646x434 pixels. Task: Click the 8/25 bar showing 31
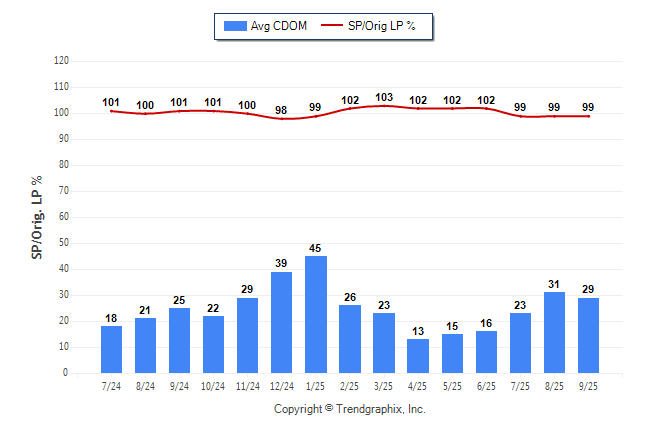tap(554, 332)
